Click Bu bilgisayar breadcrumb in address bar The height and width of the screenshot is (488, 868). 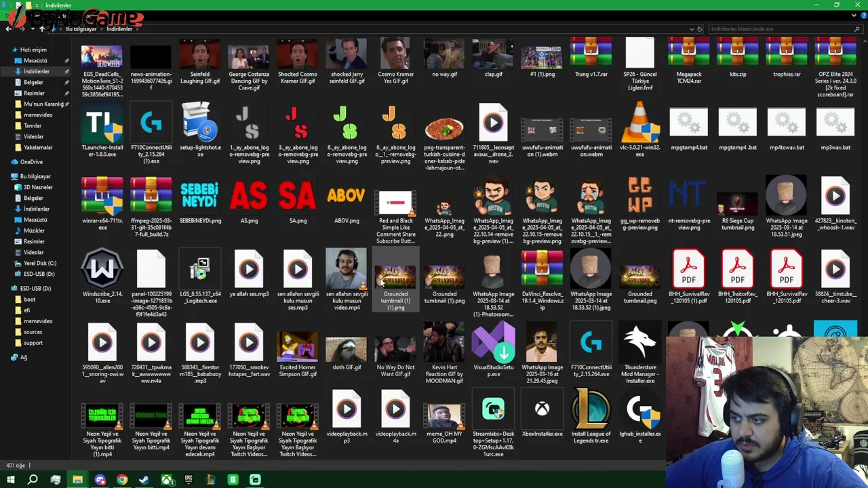point(81,29)
